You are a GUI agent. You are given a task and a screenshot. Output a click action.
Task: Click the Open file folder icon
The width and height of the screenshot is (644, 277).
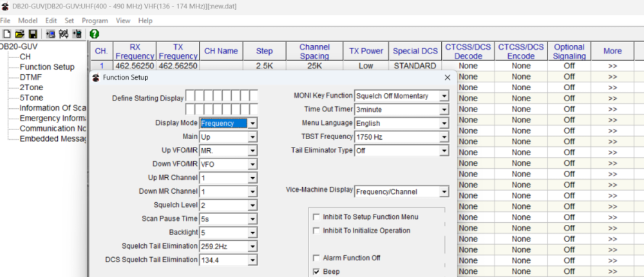pyautogui.click(x=19, y=33)
